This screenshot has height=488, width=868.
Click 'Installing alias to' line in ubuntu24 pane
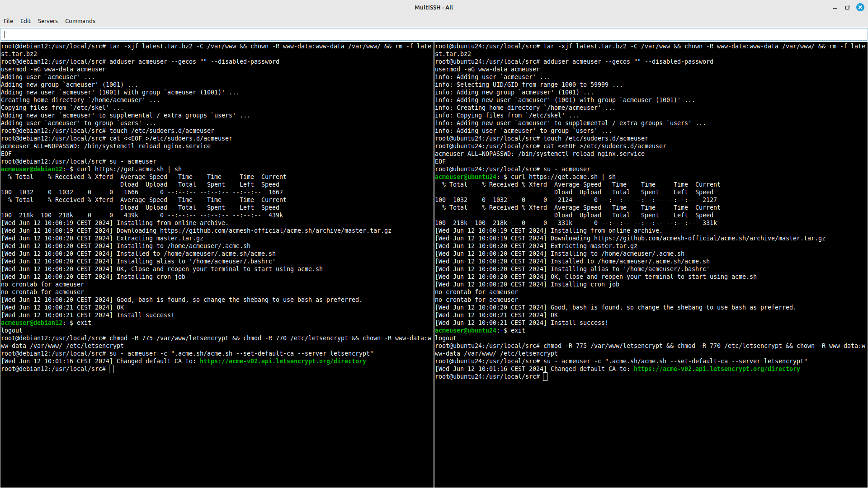click(572, 269)
